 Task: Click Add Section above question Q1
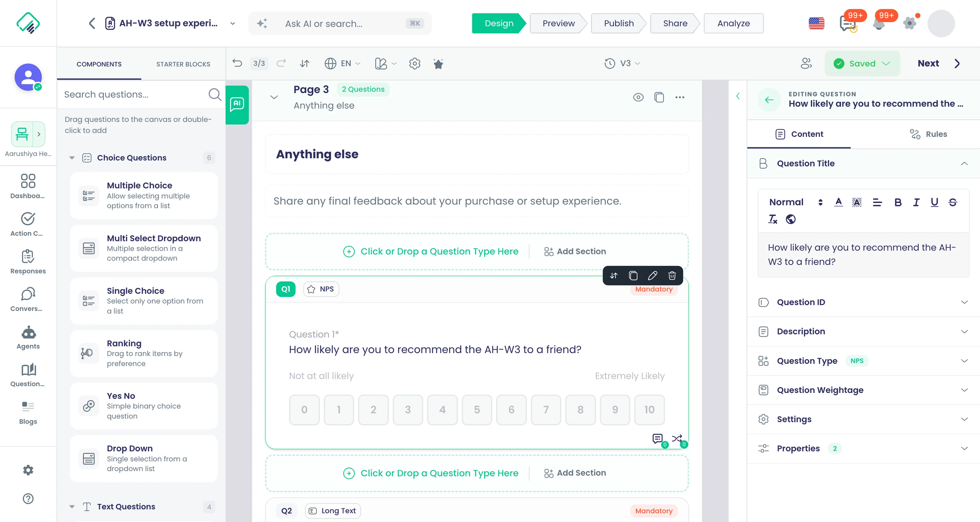pyautogui.click(x=575, y=251)
